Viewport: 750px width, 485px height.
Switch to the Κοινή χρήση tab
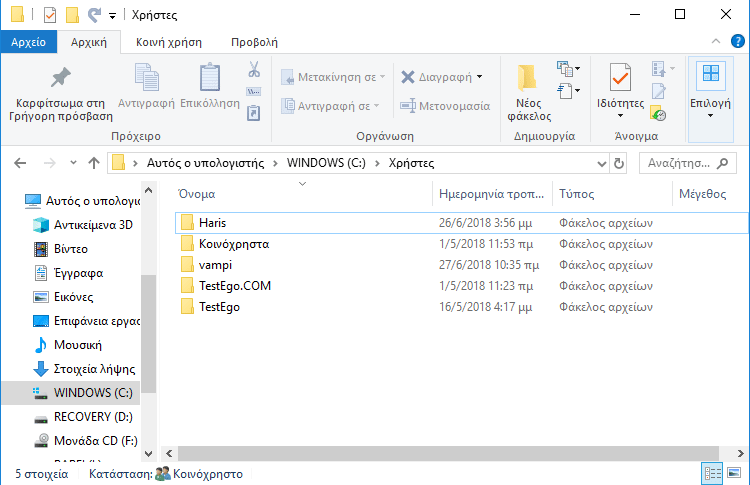pyautogui.click(x=169, y=42)
